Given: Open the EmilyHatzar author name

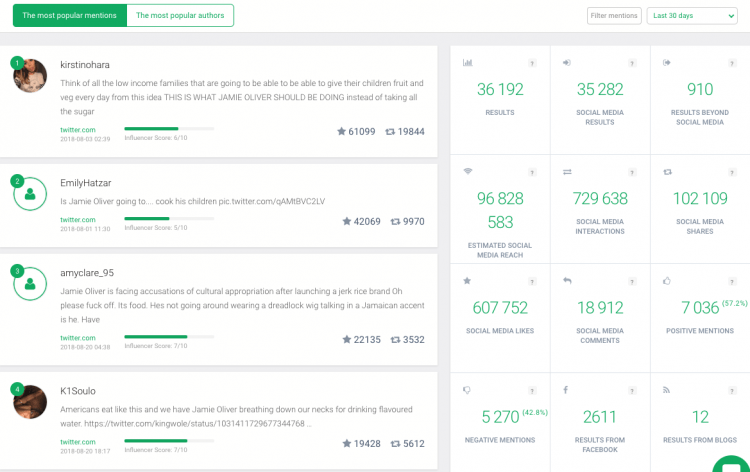Looking at the screenshot, I should point(84,183).
